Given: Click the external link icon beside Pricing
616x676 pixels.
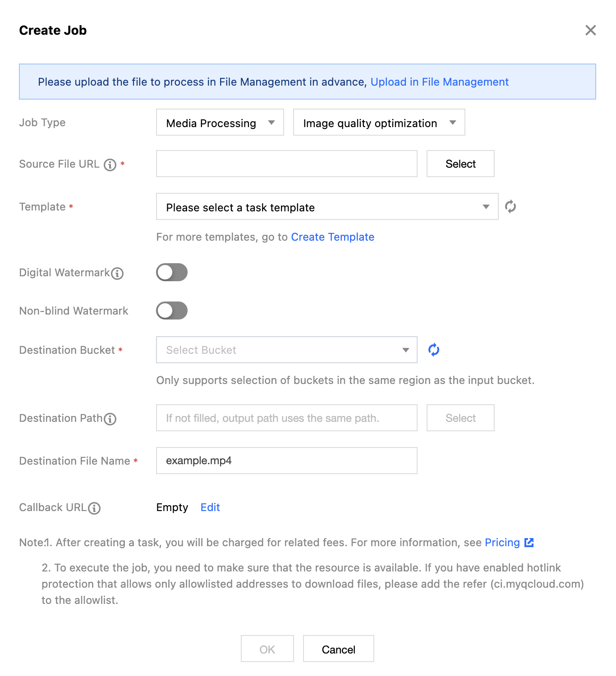Looking at the screenshot, I should click(x=529, y=543).
